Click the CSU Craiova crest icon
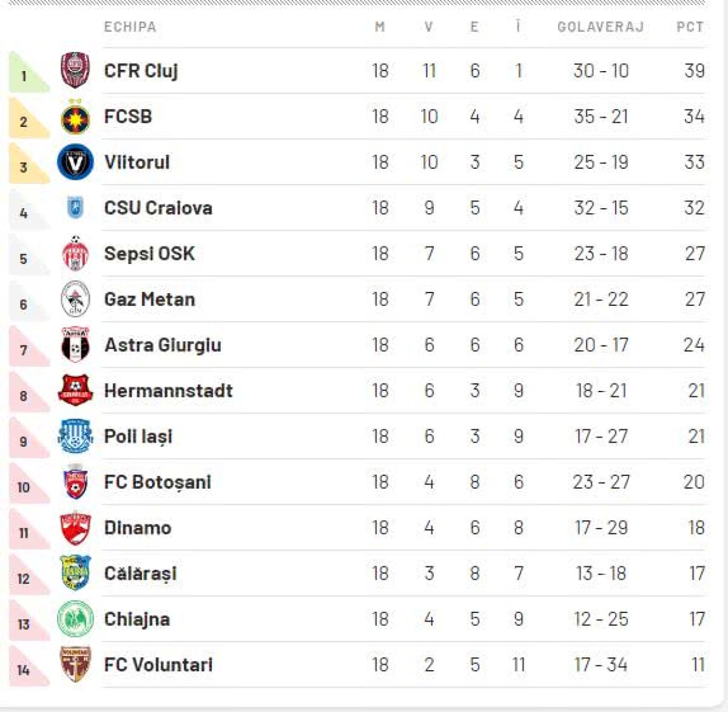Image resolution: width=728 pixels, height=712 pixels. [75, 208]
